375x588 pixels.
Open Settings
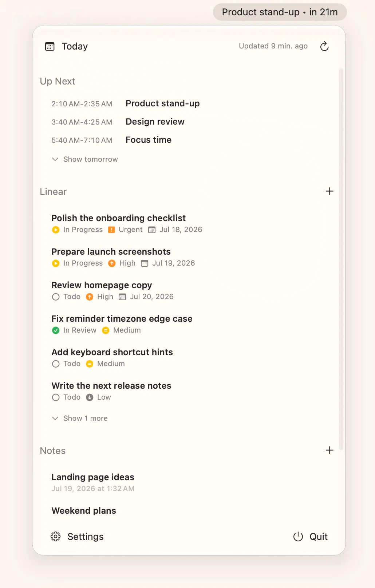click(77, 537)
